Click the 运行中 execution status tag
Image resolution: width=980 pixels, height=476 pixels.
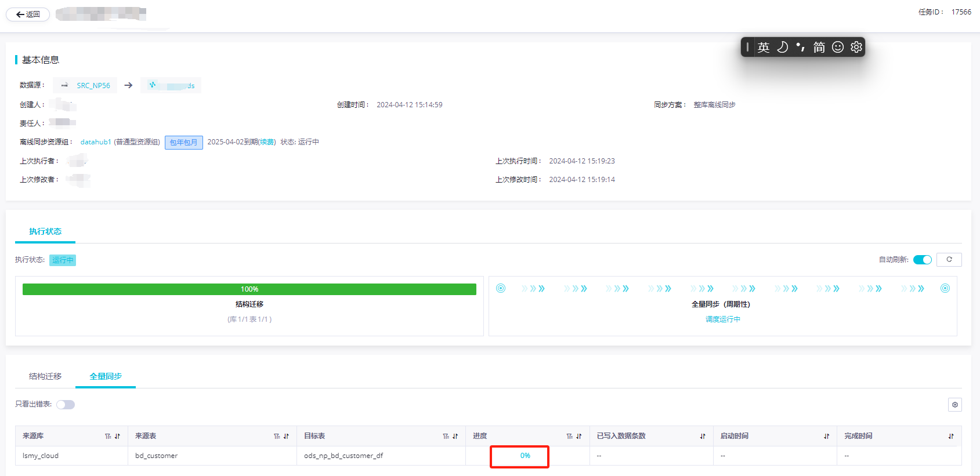pyautogui.click(x=63, y=260)
